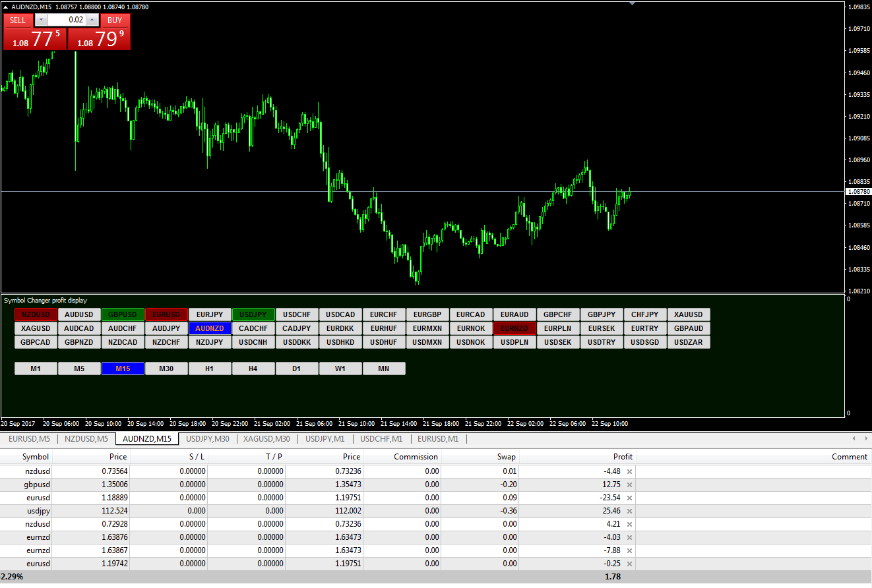Viewport: 872px width, 588px height.
Task: Change chart symbol to XAUUSD
Action: [689, 314]
